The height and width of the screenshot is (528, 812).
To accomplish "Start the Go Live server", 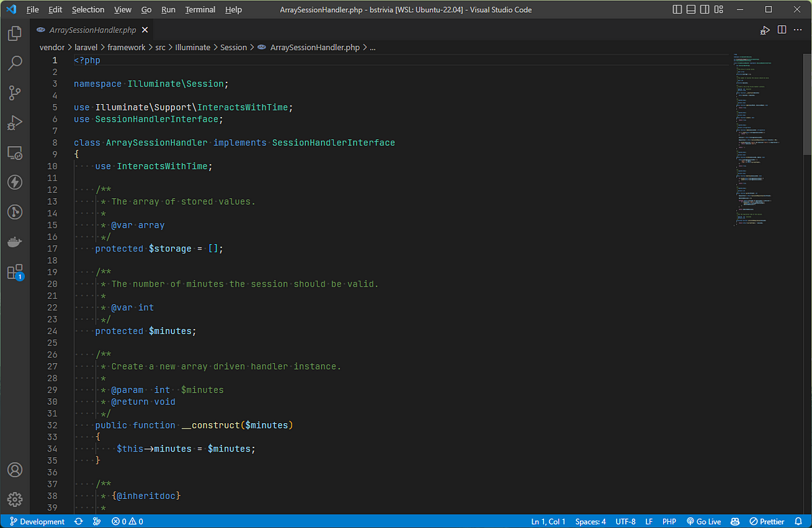I will [x=704, y=521].
